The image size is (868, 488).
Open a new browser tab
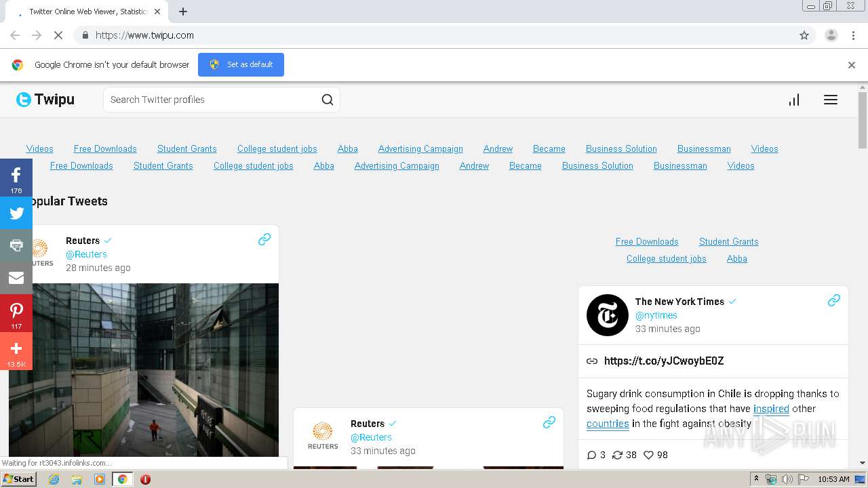pos(183,12)
